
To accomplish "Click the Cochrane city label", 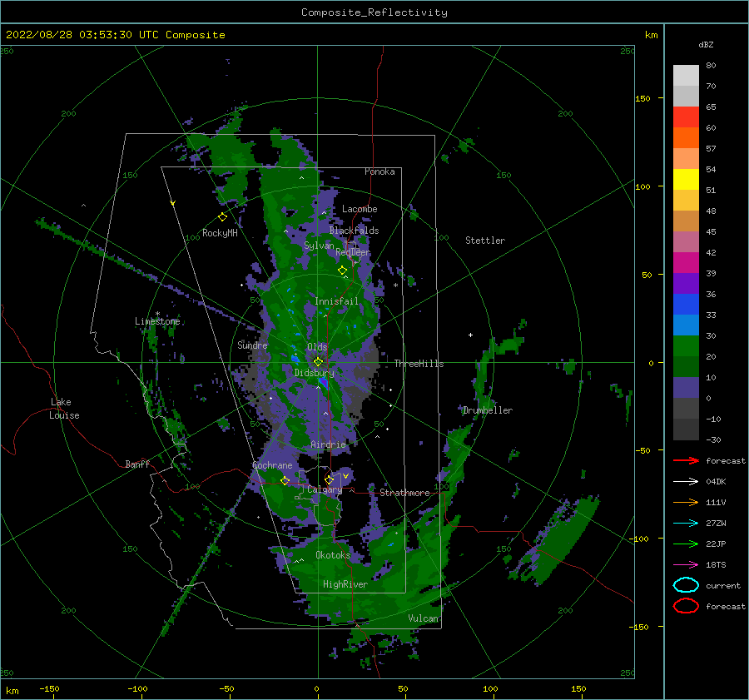I will [272, 465].
